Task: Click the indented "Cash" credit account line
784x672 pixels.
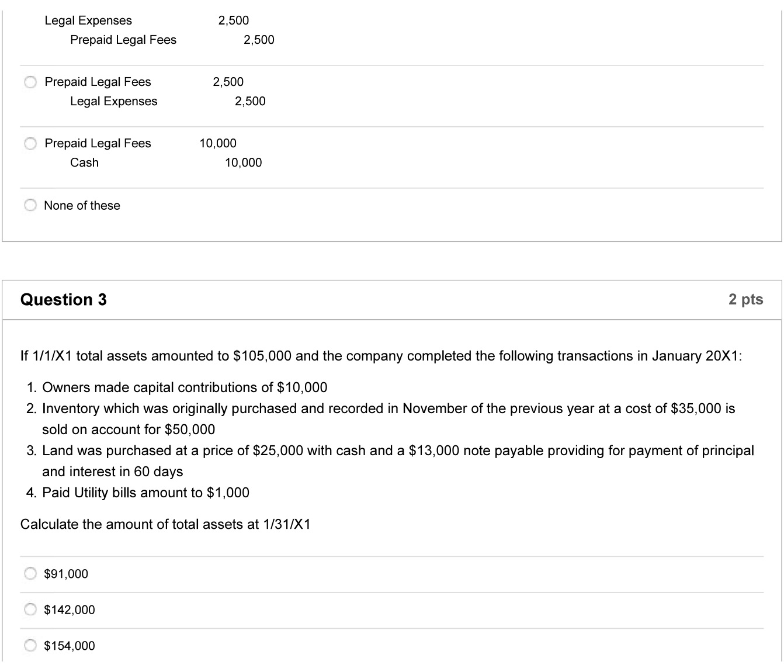Action: click(x=84, y=162)
